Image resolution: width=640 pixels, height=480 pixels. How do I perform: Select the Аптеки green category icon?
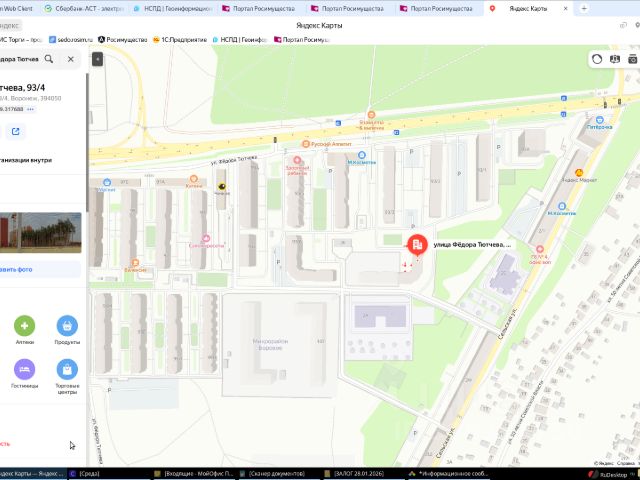point(24,326)
